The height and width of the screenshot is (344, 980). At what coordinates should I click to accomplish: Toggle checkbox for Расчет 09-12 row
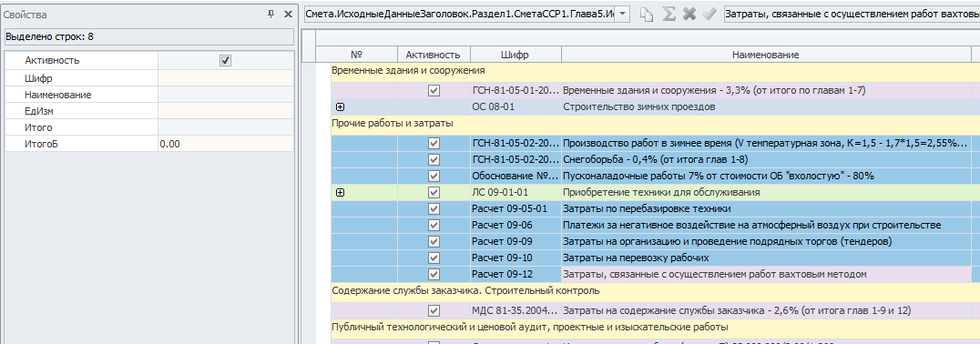point(434,274)
